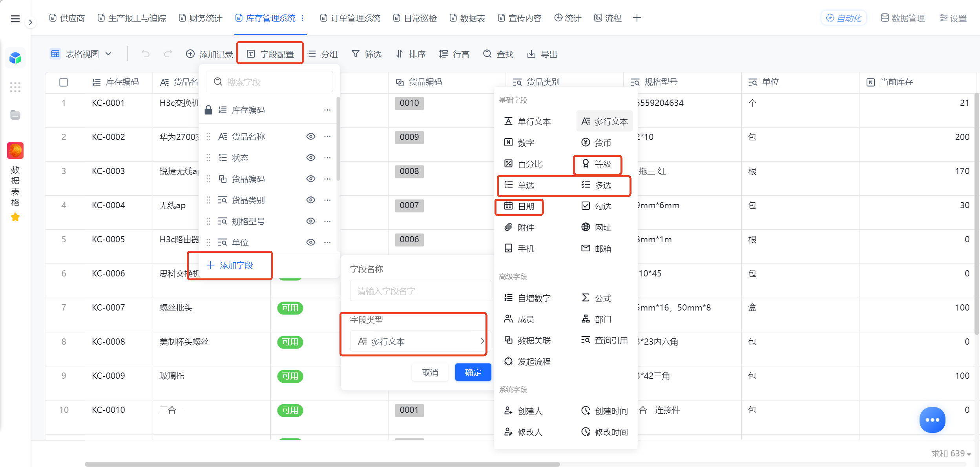The width and height of the screenshot is (980, 467).
Task: Select 公式 formula field type
Action: click(x=596, y=298)
